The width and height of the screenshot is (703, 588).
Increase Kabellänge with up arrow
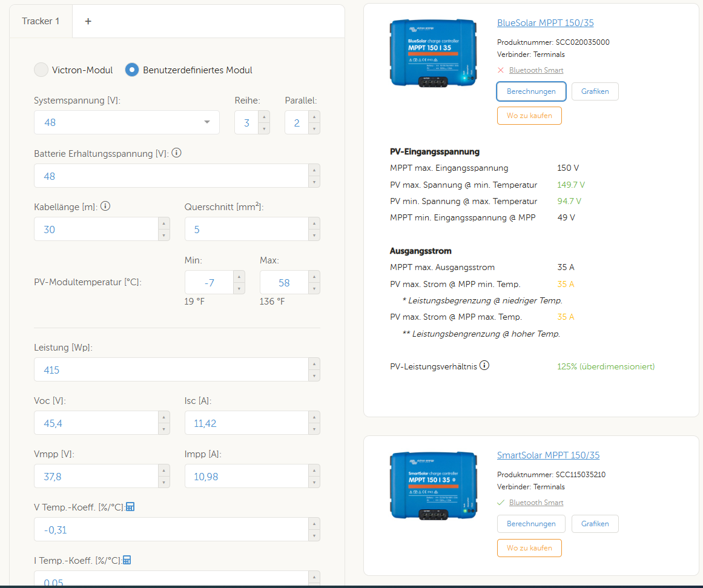click(163, 223)
